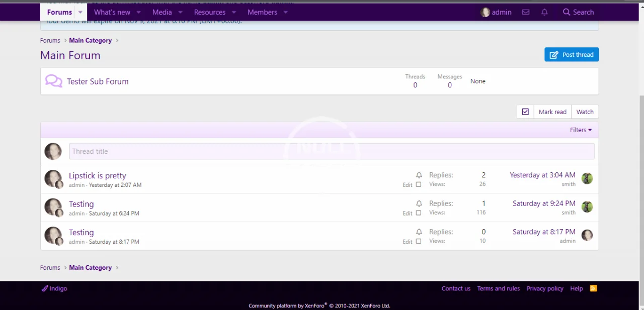
Task: Go to the Media tab
Action: [162, 12]
